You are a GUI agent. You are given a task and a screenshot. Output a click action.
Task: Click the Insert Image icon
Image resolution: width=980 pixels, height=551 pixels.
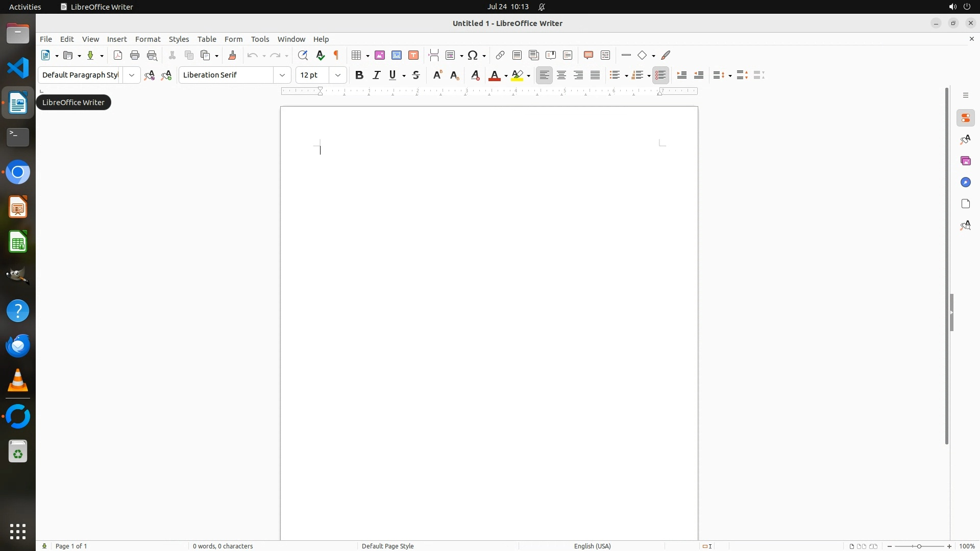380,56
